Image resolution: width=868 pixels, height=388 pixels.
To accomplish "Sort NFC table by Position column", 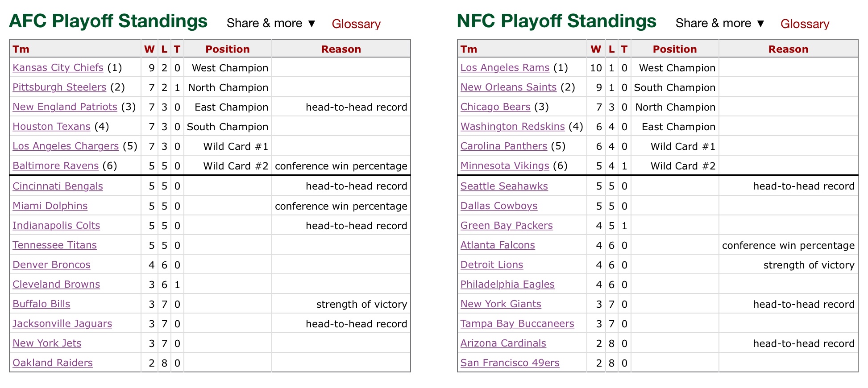I will pos(674,49).
